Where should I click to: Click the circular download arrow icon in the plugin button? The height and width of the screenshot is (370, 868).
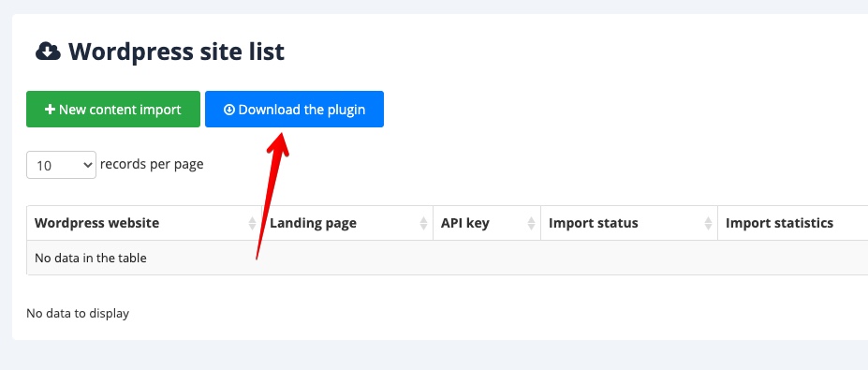click(x=229, y=110)
